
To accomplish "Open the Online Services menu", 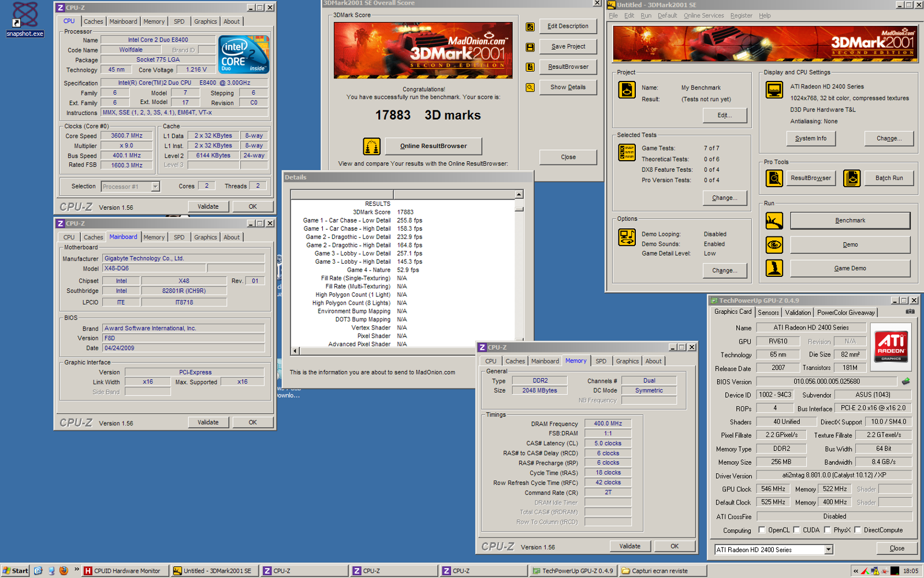I will [703, 16].
